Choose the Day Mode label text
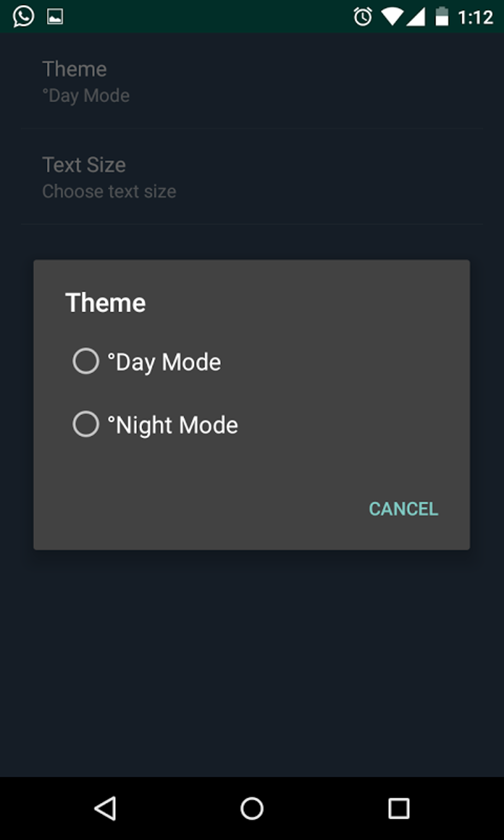This screenshot has height=840, width=504. click(165, 362)
